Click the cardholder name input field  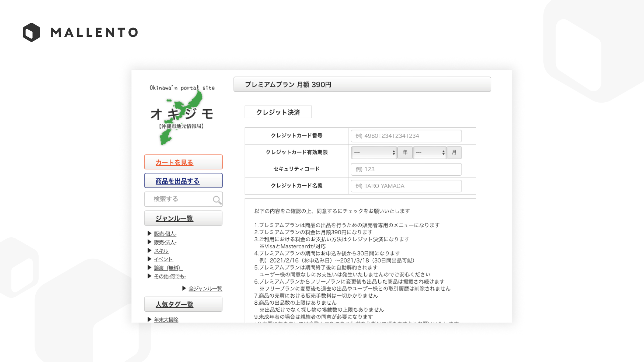tap(406, 186)
